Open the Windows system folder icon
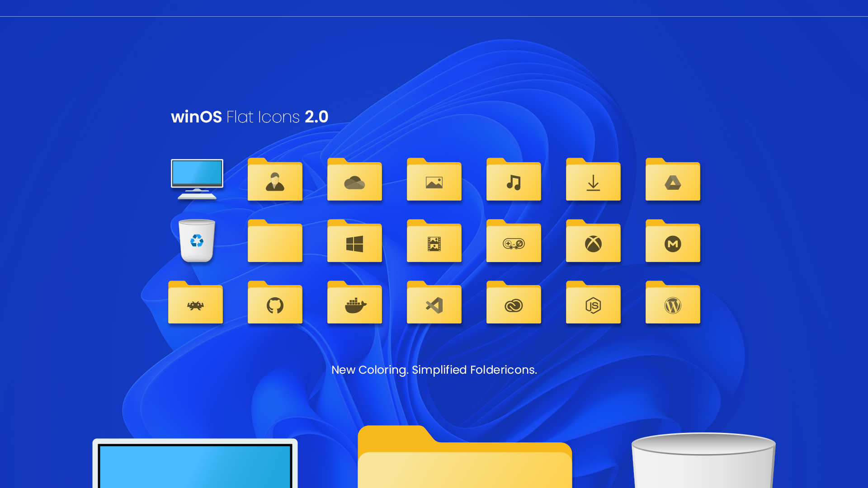868x488 pixels. pyautogui.click(x=354, y=242)
